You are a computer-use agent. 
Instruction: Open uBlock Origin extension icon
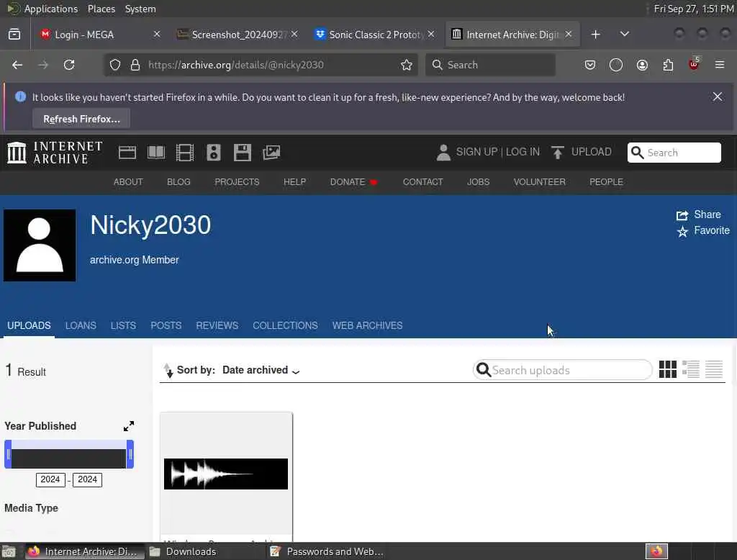(694, 64)
